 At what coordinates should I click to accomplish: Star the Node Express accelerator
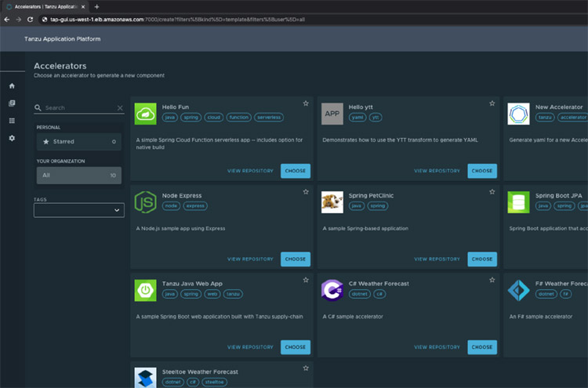click(306, 192)
